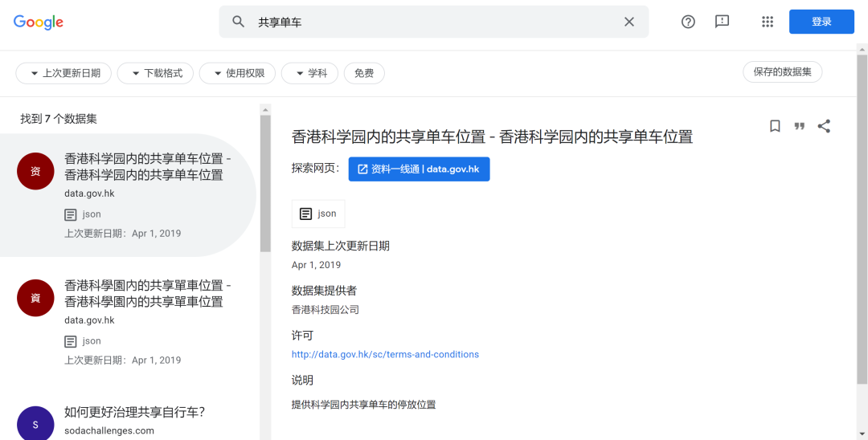
Task: Open 学科 filter dropdown
Action: click(x=310, y=73)
